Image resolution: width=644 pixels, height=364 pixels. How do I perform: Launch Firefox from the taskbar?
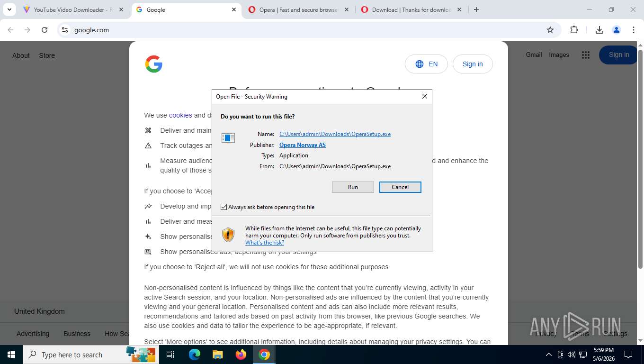tap(241, 355)
